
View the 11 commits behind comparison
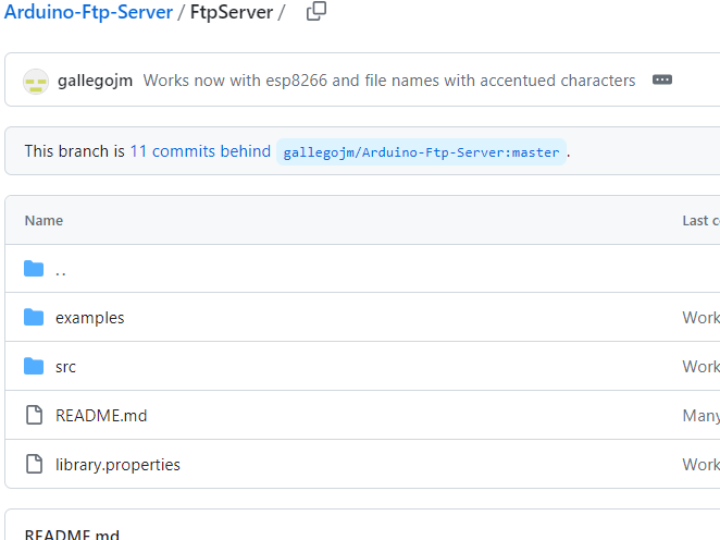pos(200,151)
